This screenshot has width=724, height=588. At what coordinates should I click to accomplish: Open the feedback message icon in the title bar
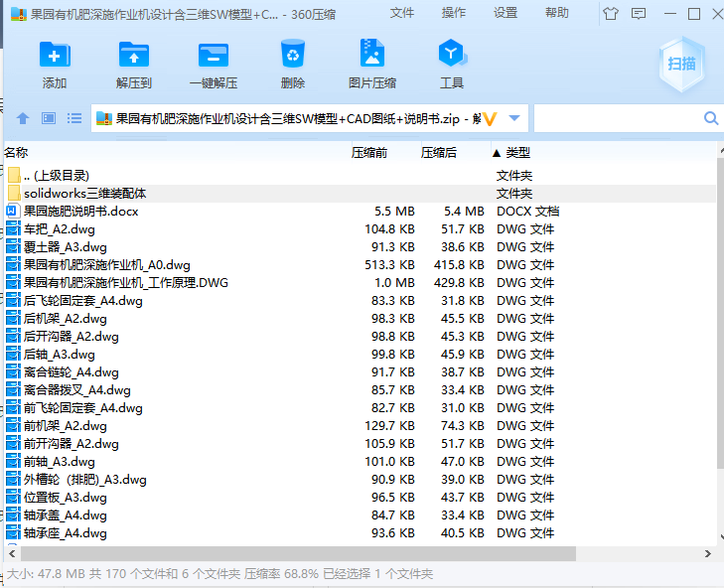click(639, 14)
